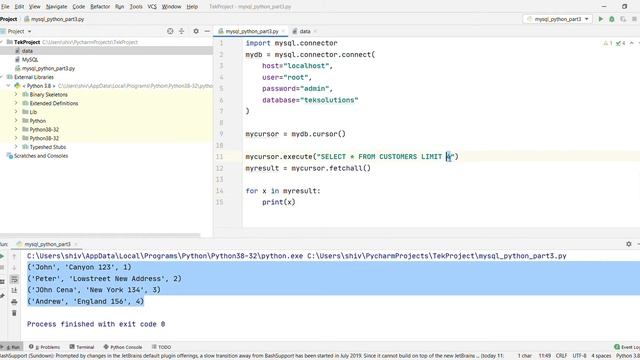
Task: Open the Refactor menu
Action: (x=100, y=7)
